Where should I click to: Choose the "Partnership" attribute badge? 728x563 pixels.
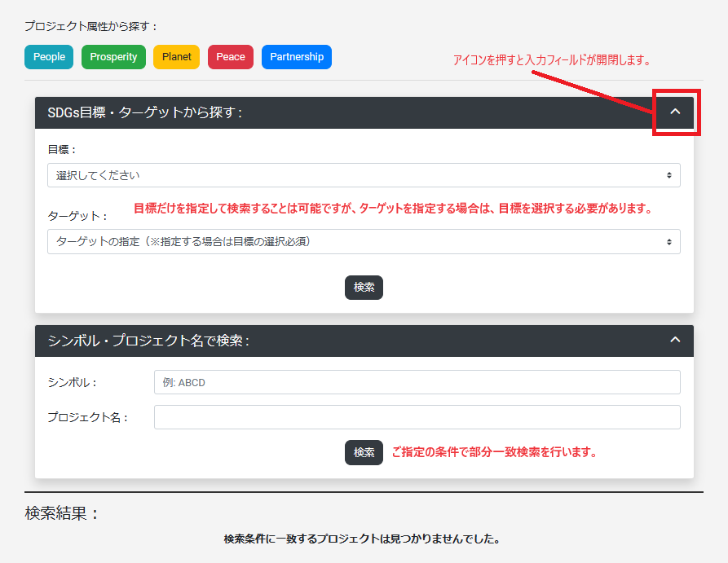pos(296,56)
